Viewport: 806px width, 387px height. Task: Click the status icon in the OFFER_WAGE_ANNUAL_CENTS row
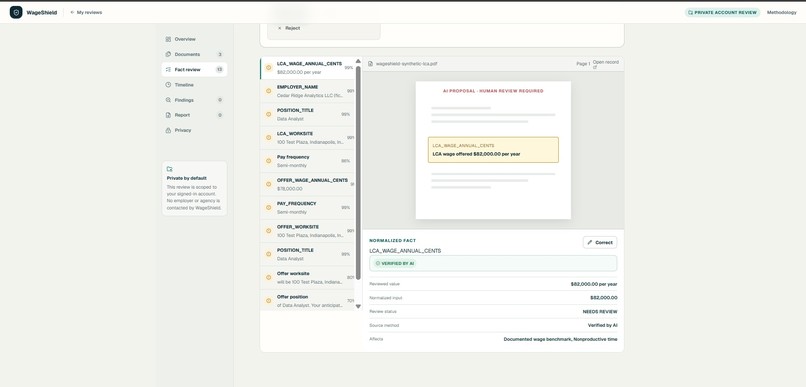click(268, 184)
